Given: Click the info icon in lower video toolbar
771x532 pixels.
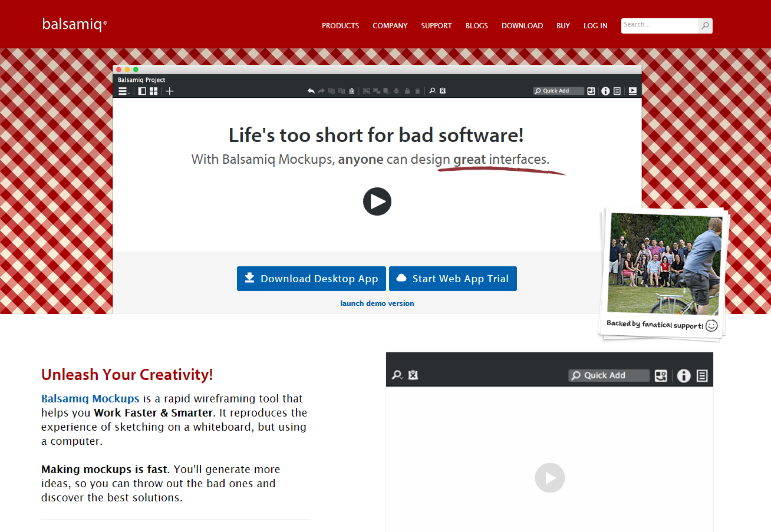Looking at the screenshot, I should click(x=684, y=375).
